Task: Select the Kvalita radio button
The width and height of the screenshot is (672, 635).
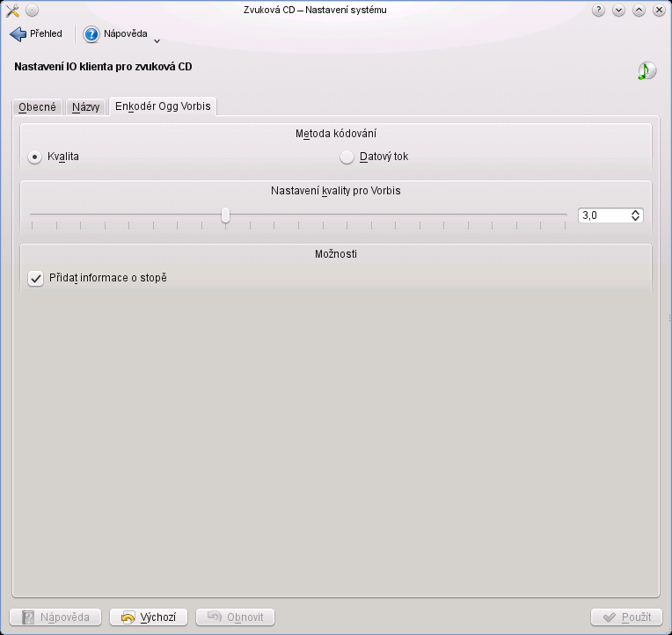Action: (34, 157)
